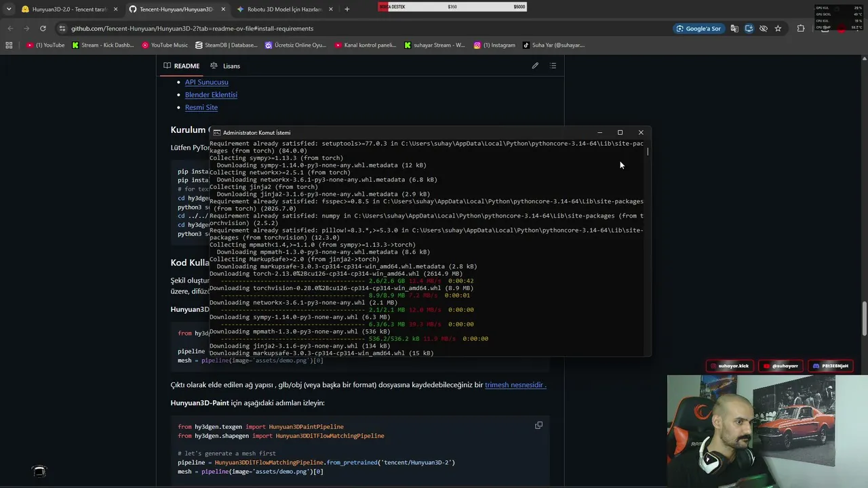Click the @suhayarr YouTube overlay badge

pos(782,366)
